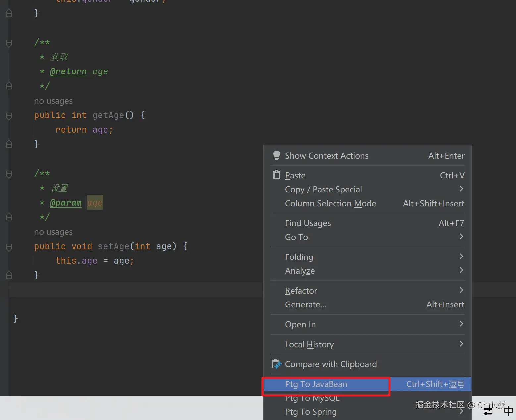This screenshot has width=516, height=420.
Task: Select Show Context Actions menu entry
Action: [368, 156]
